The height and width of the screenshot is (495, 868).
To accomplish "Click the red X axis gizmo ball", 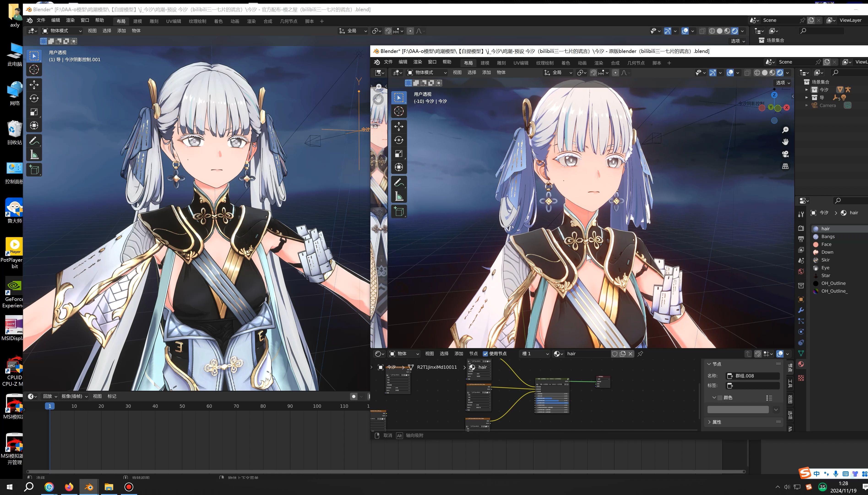I will (787, 108).
